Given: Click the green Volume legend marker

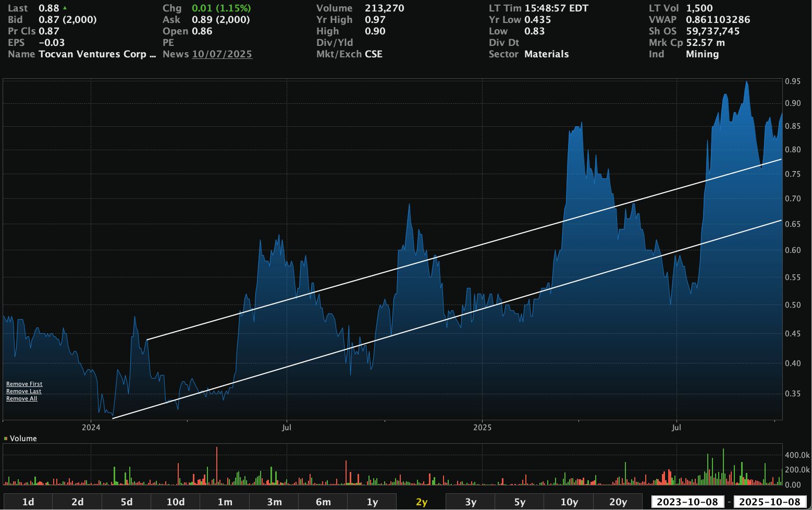Looking at the screenshot, I should coord(6,439).
